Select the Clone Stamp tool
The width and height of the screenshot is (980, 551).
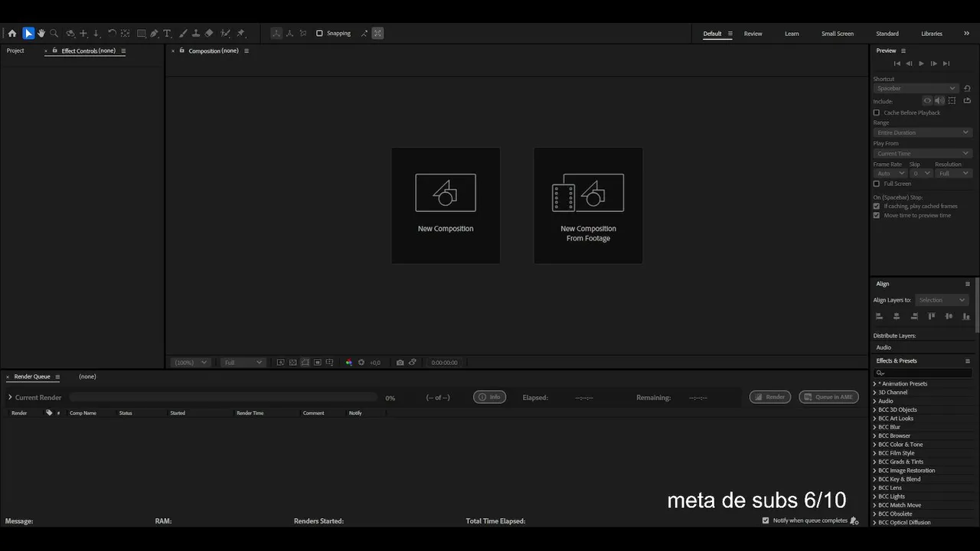[196, 34]
